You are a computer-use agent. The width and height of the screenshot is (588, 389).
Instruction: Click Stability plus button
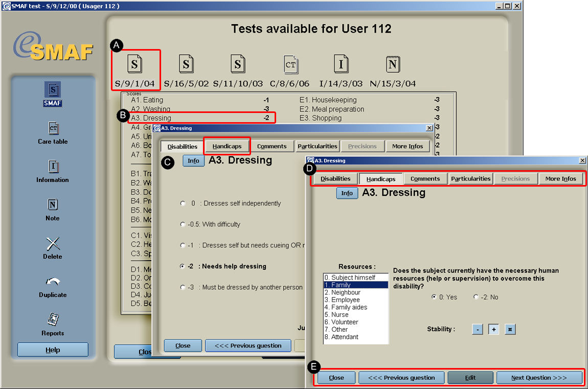point(493,329)
